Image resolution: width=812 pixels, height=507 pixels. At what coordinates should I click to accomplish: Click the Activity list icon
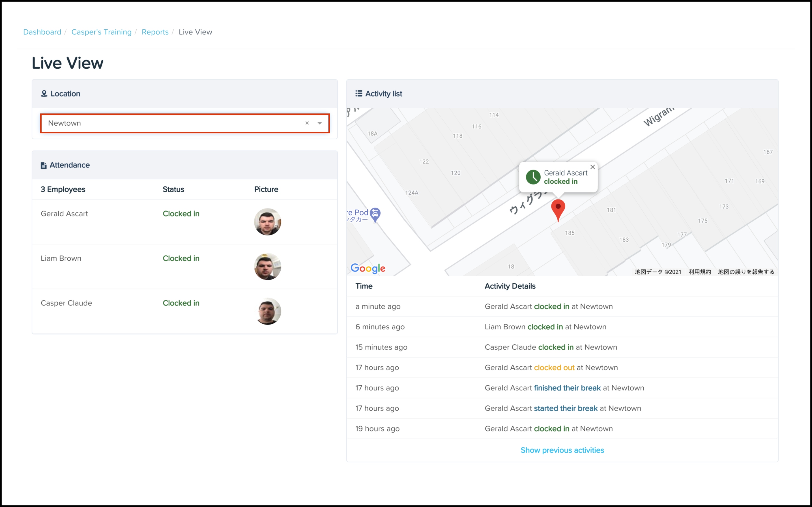point(359,94)
